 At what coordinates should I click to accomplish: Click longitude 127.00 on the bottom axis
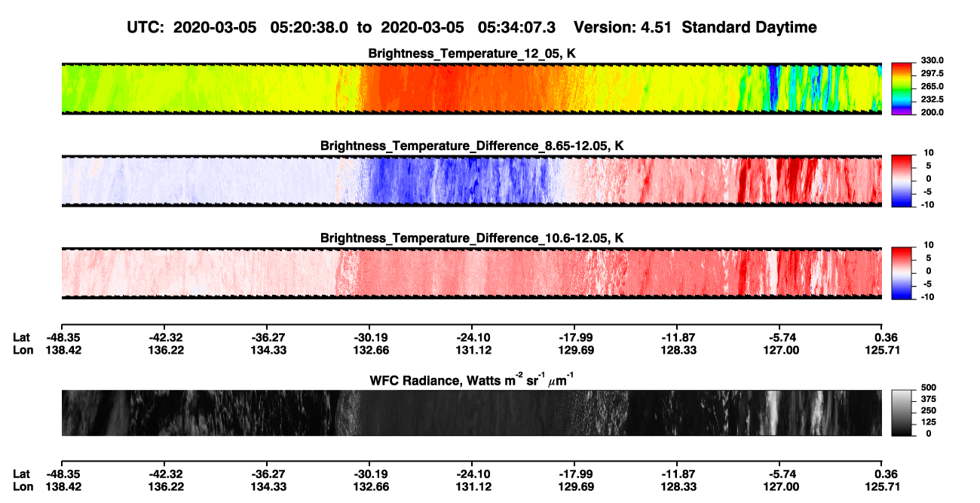779,486
